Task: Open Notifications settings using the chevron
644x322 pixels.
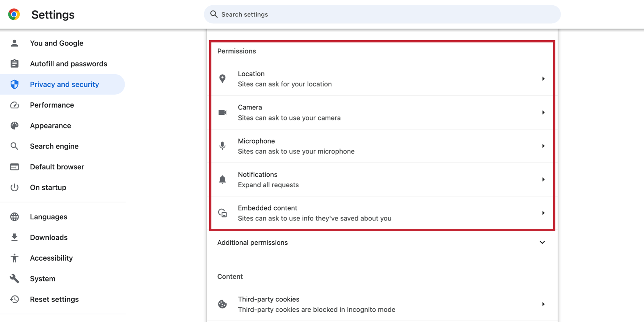Action: click(x=543, y=179)
